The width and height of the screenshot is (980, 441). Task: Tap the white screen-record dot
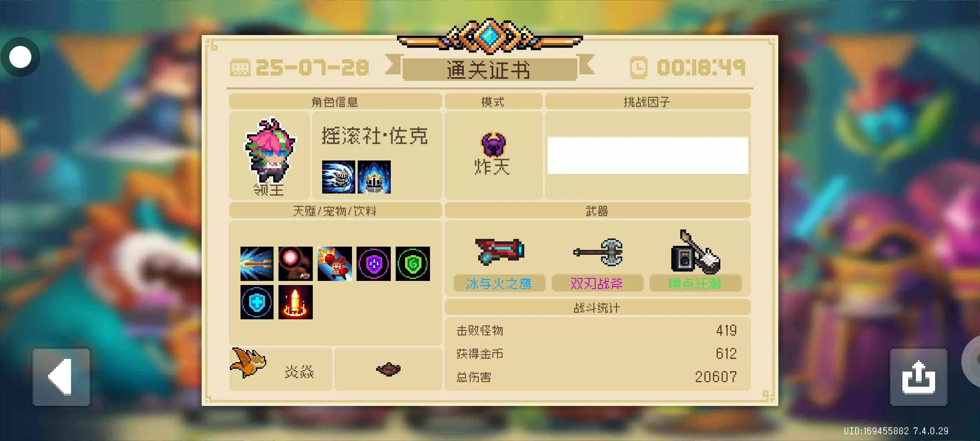click(20, 57)
